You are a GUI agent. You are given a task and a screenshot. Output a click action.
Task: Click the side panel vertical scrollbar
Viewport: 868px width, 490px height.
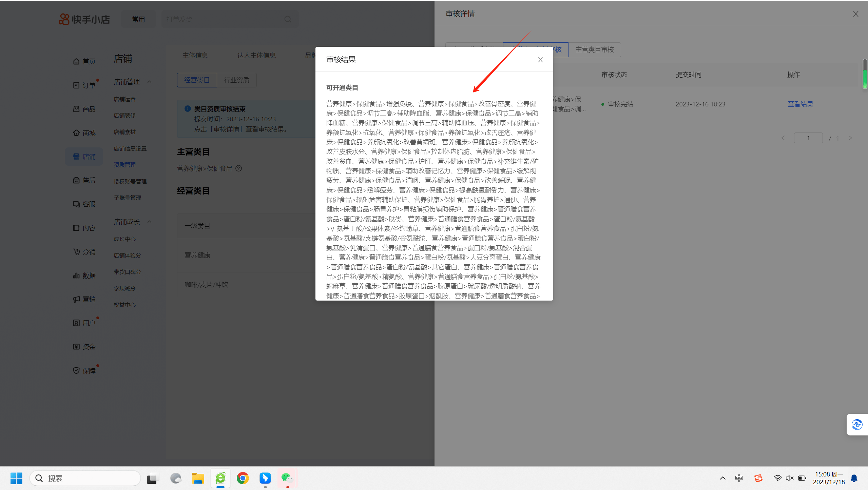point(865,74)
